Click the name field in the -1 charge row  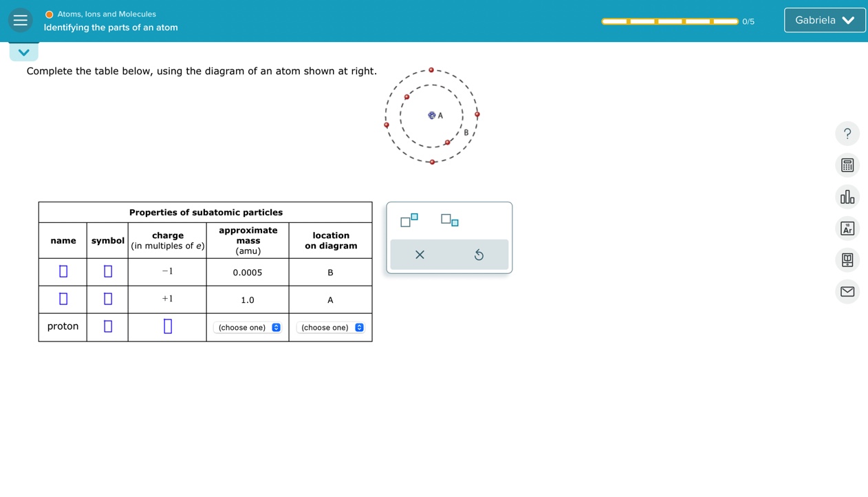[63, 271]
